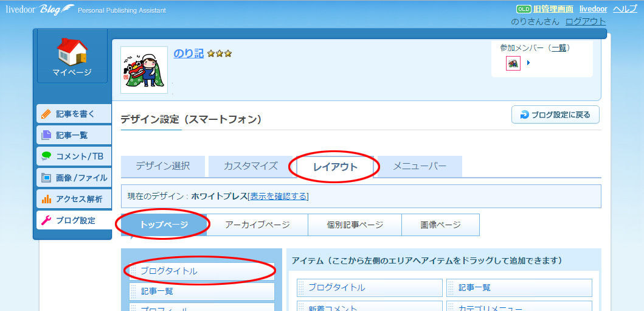Screen dimensions: 644x311
Task: Select the 個別記事ページ page tab
Action: (355, 225)
